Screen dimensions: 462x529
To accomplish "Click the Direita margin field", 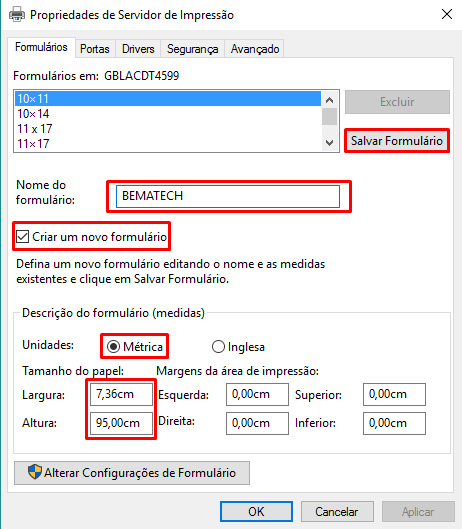I will click(x=257, y=423).
